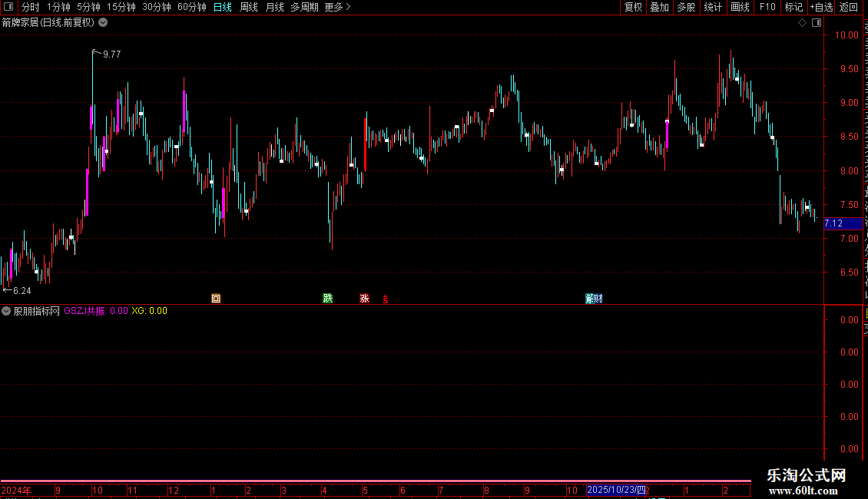The image size is (868, 499).
Task: Click the 叠加 overlay button
Action: click(659, 7)
